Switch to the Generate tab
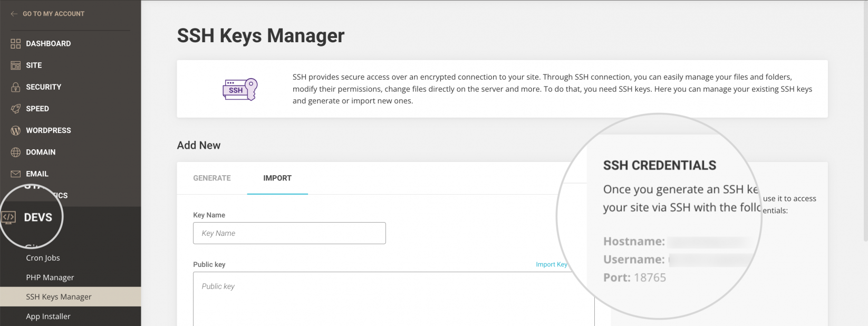The image size is (868, 326). tap(212, 178)
